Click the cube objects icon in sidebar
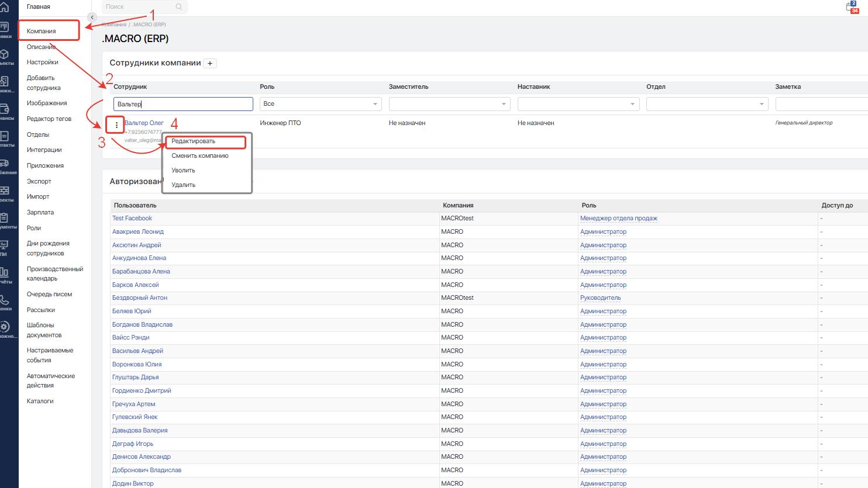This screenshot has width=868, height=488. tap(5, 54)
